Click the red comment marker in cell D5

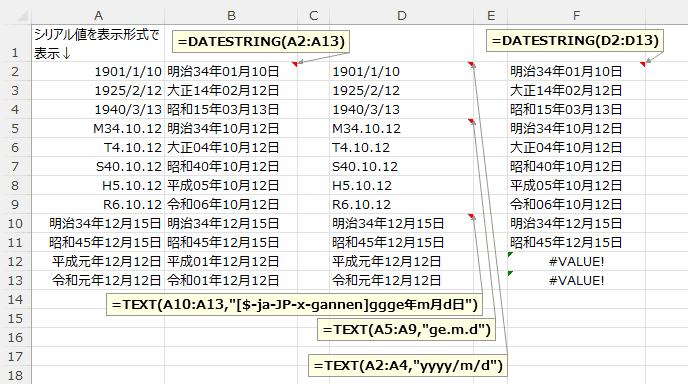[x=471, y=121]
